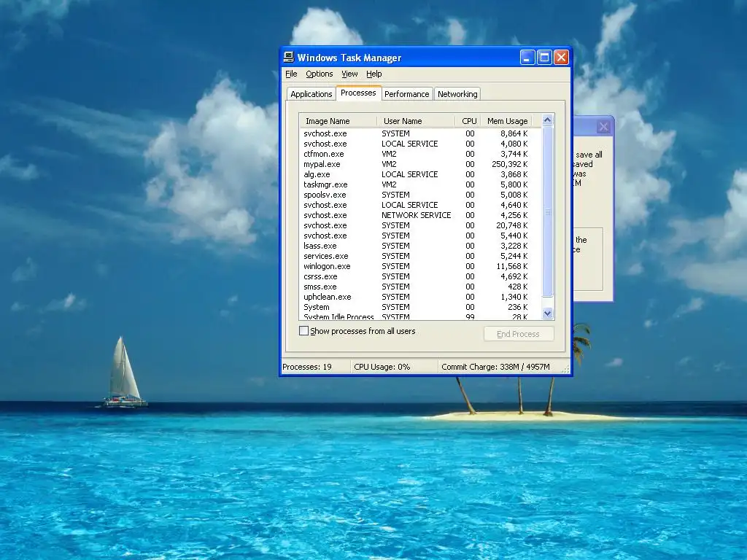Click the scroll down arrow of process list
Image resolution: width=747 pixels, height=560 pixels.
point(547,313)
